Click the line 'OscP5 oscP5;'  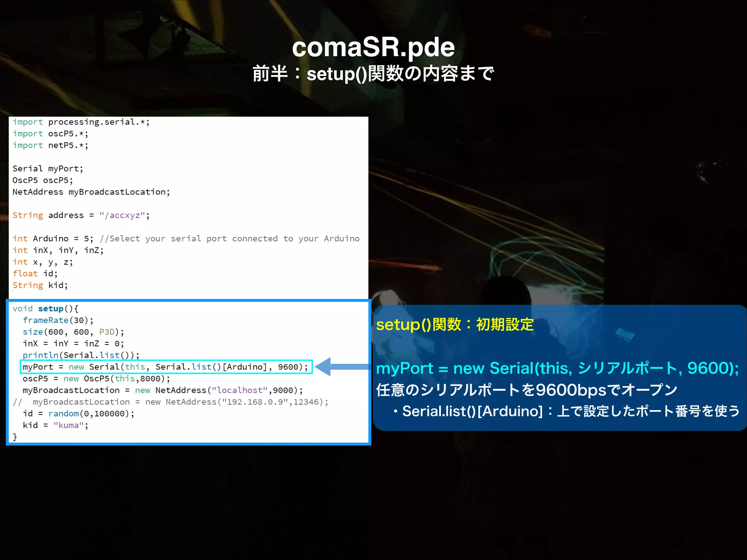tap(43, 180)
